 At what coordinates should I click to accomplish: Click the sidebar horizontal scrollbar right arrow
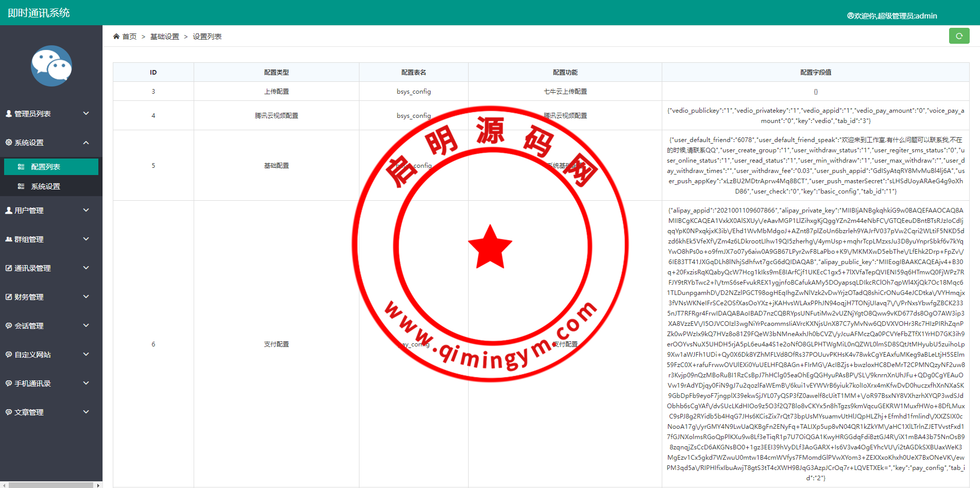(x=98, y=485)
